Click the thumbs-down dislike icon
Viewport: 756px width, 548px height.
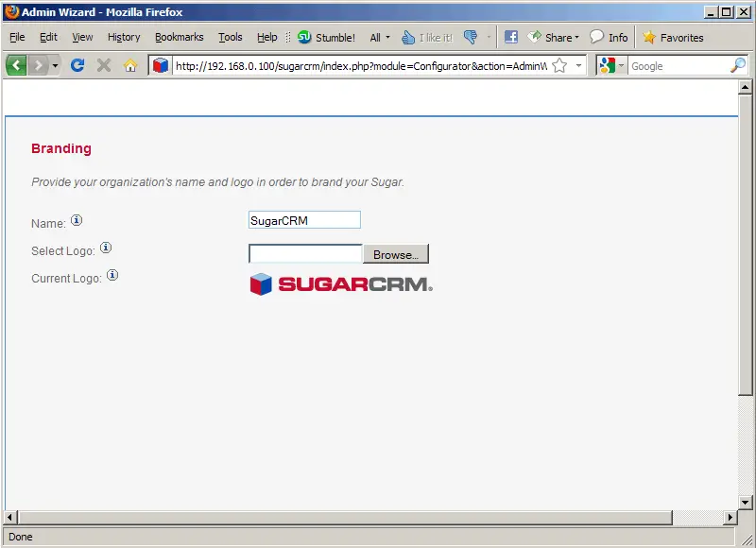(470, 37)
